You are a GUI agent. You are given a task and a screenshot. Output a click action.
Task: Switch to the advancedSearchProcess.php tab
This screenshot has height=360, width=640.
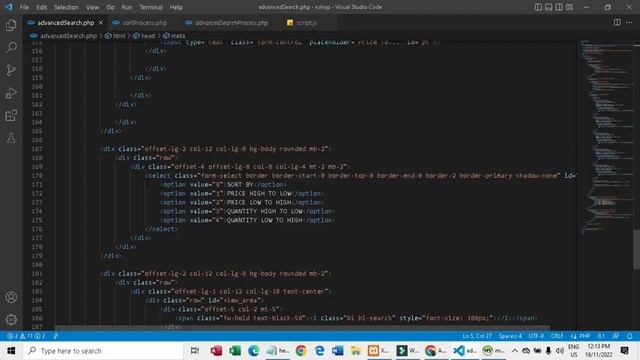[x=227, y=23]
